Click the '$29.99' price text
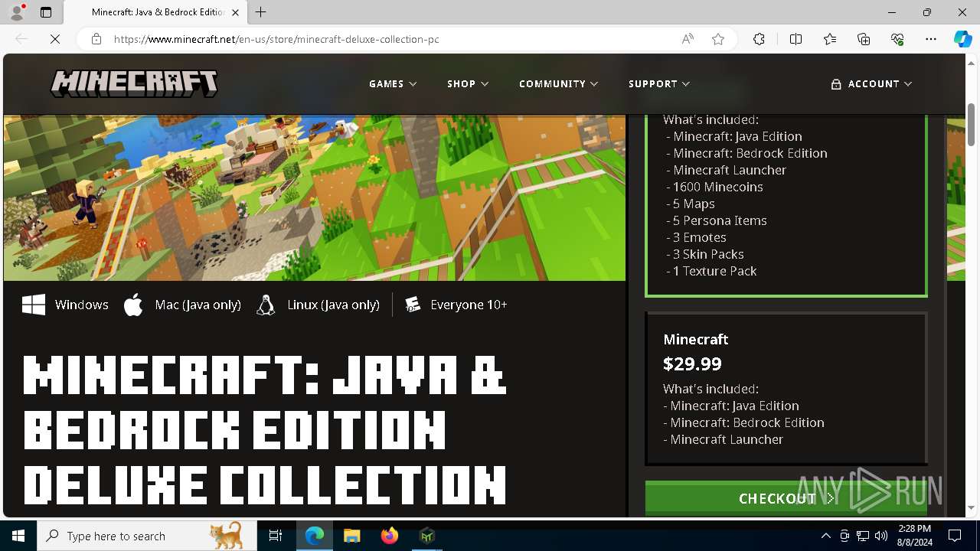Screen dimensions: 980x551 692,364
